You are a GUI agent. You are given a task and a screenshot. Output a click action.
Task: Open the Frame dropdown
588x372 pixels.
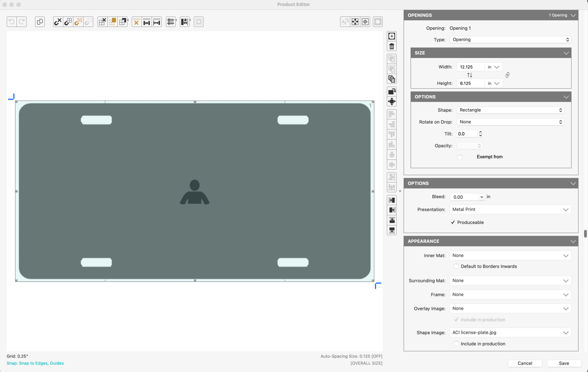pyautogui.click(x=510, y=295)
